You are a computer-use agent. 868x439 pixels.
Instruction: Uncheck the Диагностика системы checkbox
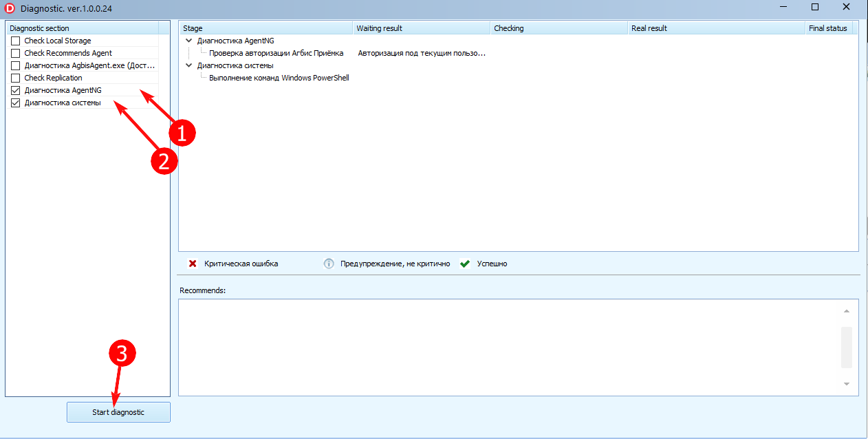(x=15, y=103)
